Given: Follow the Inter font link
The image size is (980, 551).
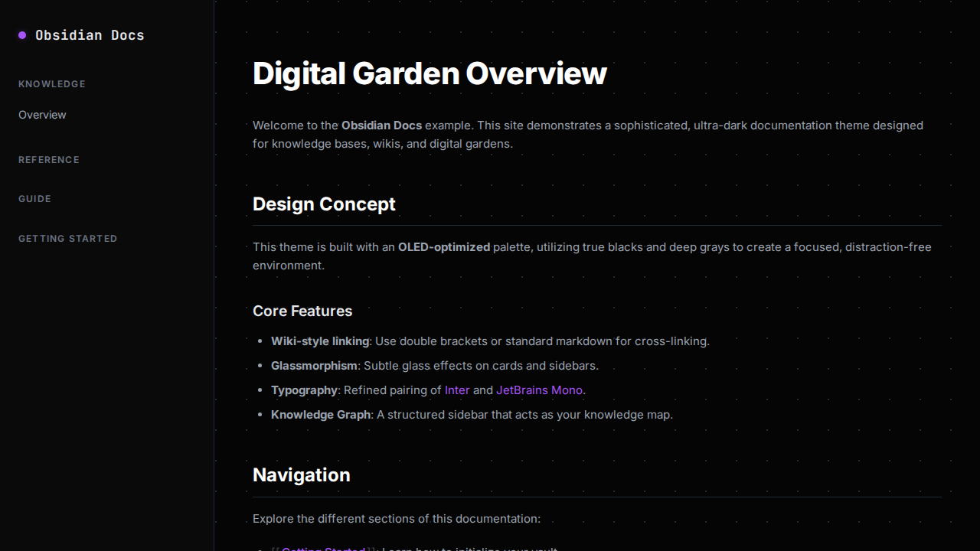Looking at the screenshot, I should pyautogui.click(x=457, y=390).
